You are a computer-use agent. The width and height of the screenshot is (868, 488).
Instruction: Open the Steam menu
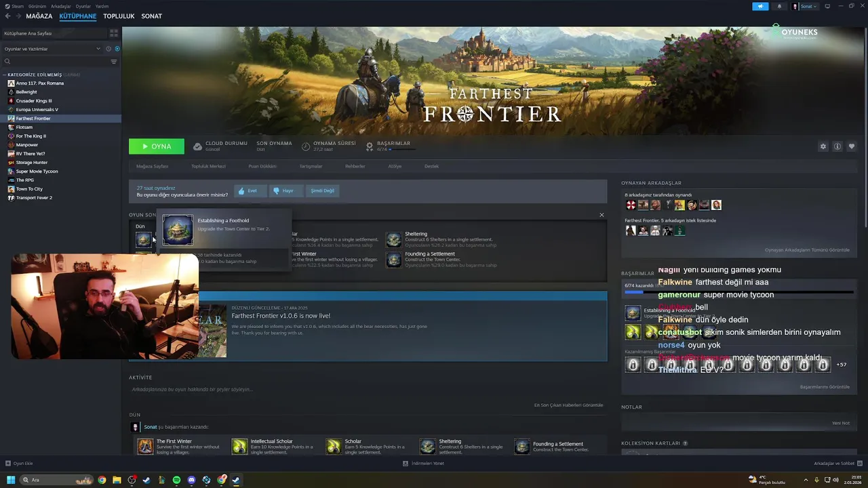coord(15,6)
